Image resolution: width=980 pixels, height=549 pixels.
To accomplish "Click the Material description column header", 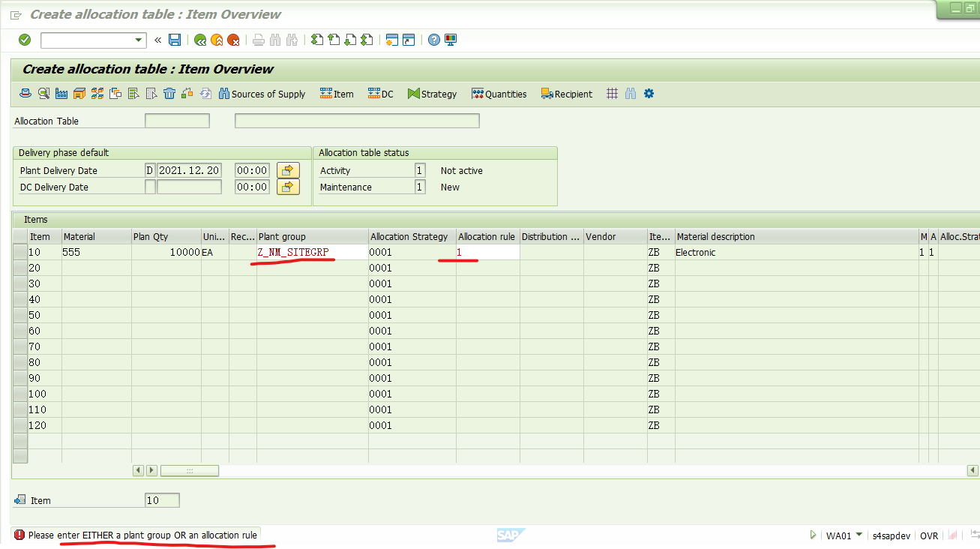I will (796, 236).
